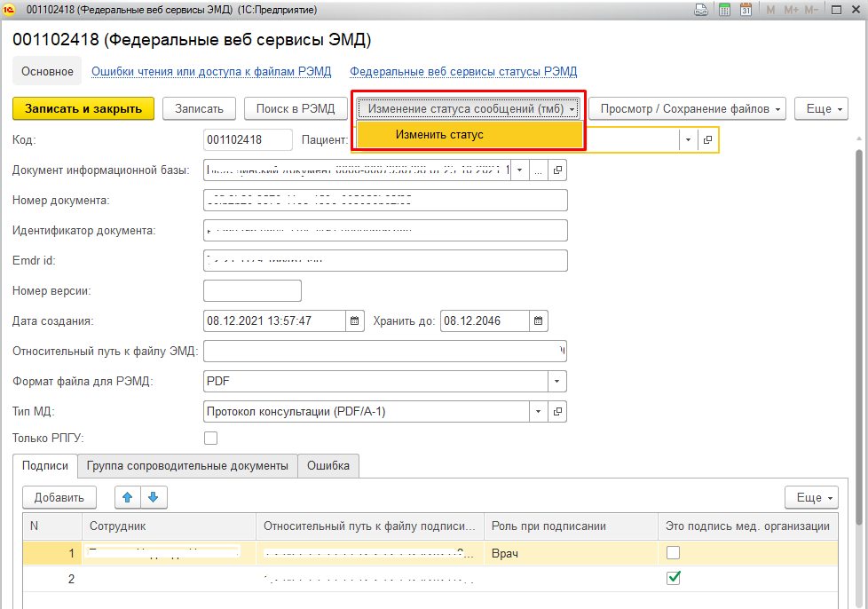Open the calendar icon in title bar
The width and height of the screenshot is (868, 609).
(x=746, y=10)
